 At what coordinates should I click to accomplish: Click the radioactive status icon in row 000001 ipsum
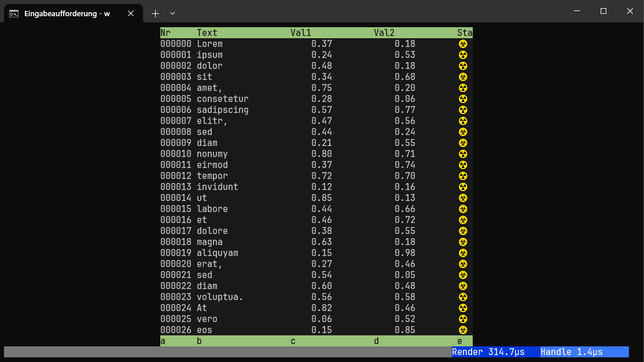tap(463, 55)
